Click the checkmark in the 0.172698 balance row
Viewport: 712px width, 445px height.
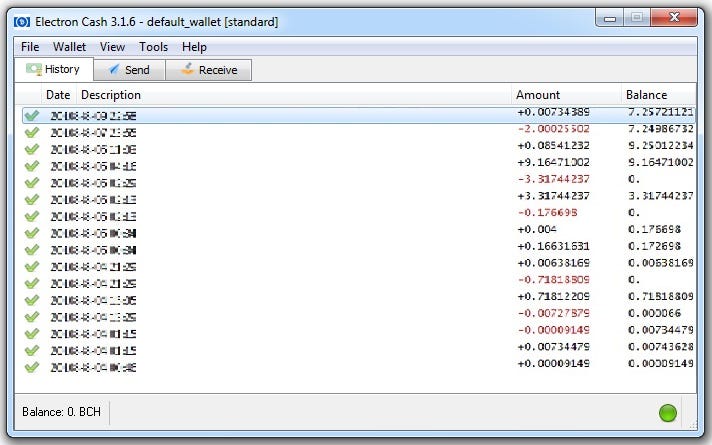coord(31,250)
